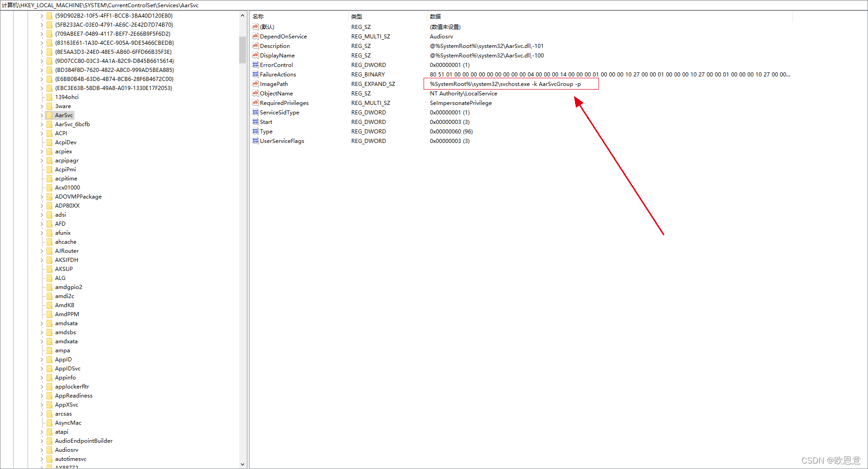
Task: Select the ALG tree item
Action: pyautogui.click(x=60, y=278)
